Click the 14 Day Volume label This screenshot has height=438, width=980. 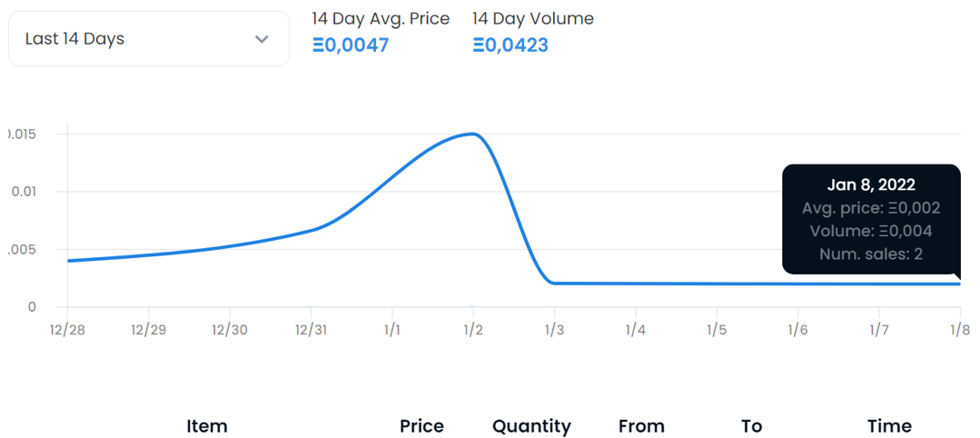[533, 18]
